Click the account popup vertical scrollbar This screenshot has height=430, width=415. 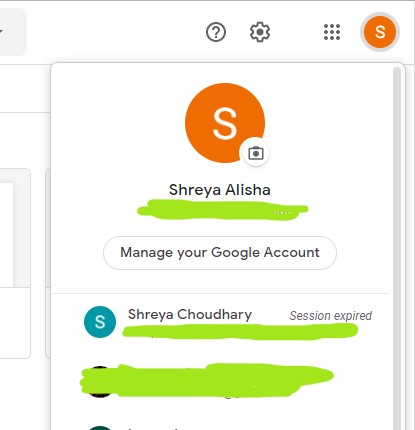[x=397, y=248]
